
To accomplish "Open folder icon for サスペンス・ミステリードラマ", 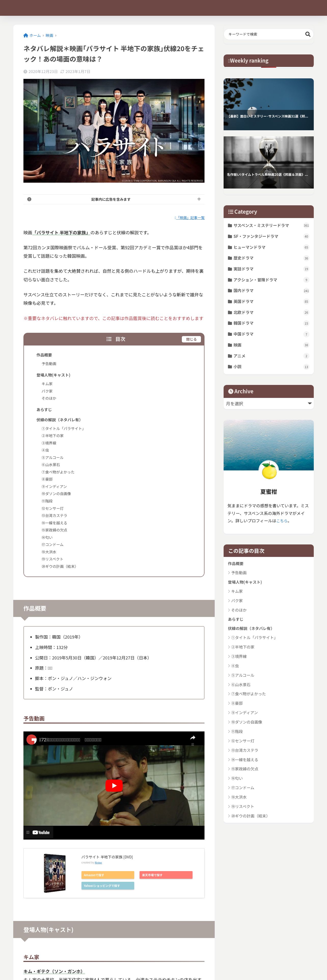I will tap(230, 226).
